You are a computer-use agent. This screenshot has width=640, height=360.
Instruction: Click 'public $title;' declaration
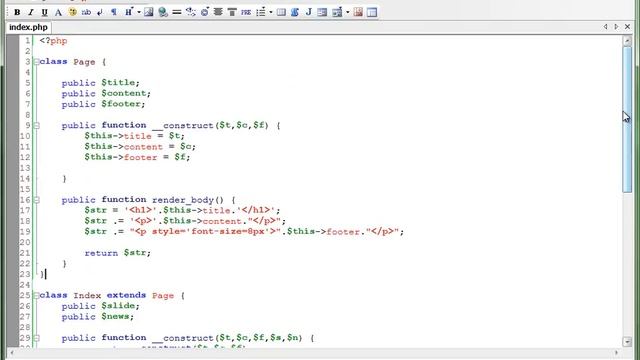coord(100,83)
